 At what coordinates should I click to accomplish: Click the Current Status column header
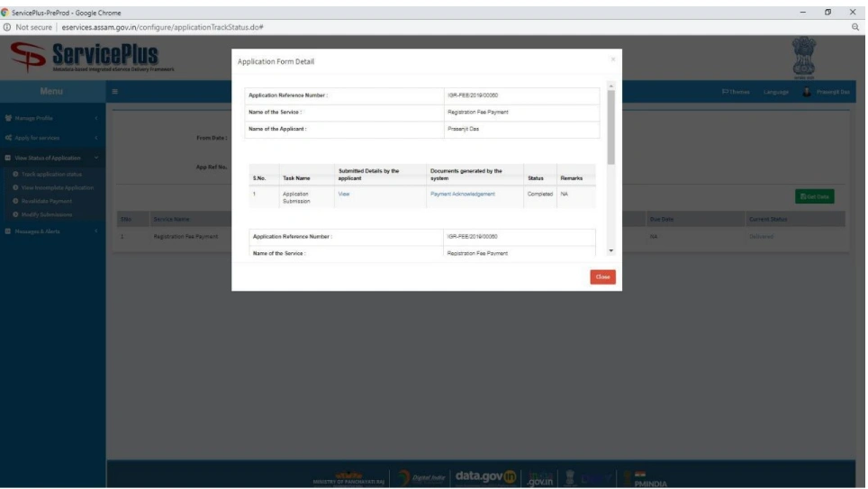click(x=768, y=220)
